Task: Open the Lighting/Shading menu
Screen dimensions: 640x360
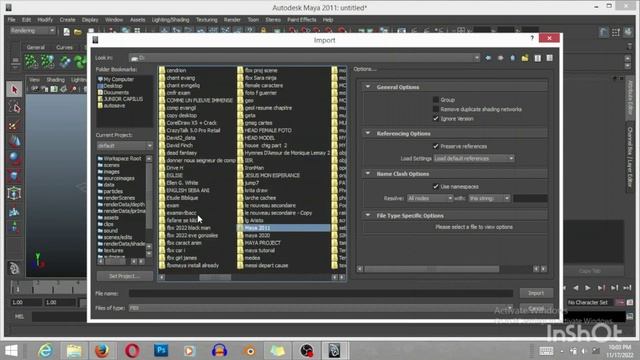Action: coord(171,20)
